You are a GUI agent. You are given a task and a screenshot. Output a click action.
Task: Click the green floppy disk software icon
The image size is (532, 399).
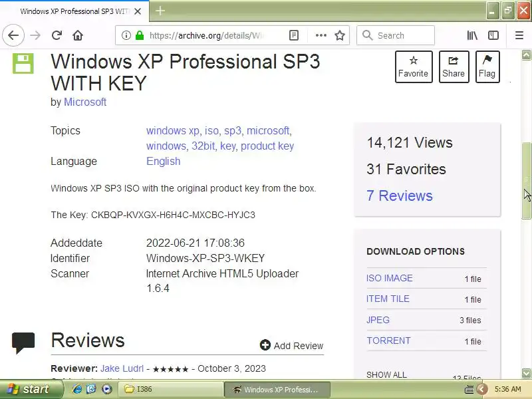click(x=23, y=63)
